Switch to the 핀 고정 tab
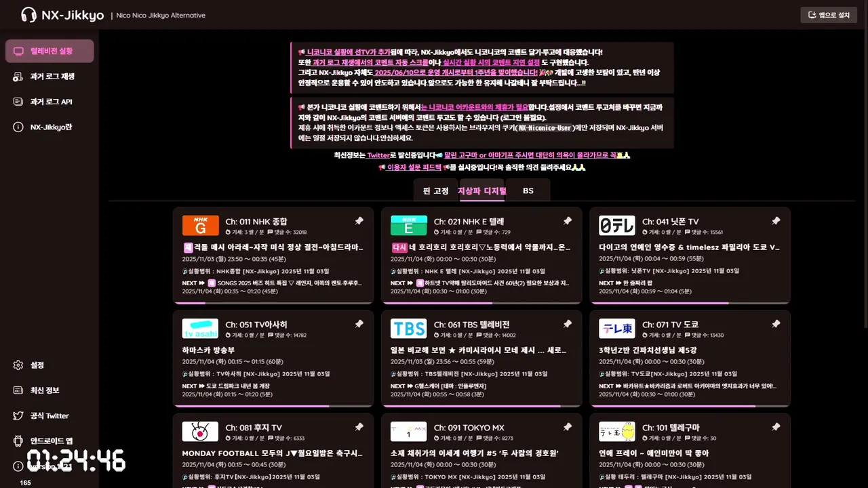 click(x=435, y=191)
